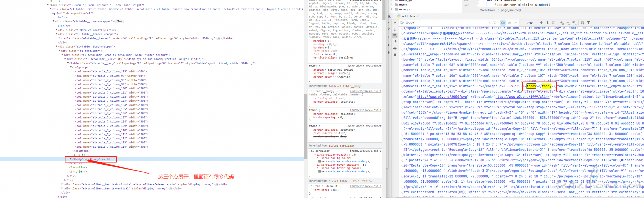Click the select all occurrences icon
644x198 pixels.
click(x=574, y=23)
